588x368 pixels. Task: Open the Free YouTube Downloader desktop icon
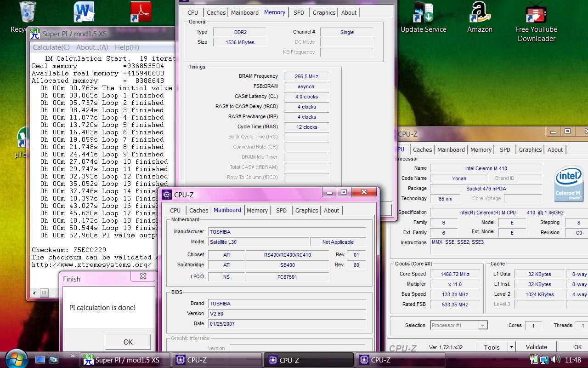click(x=536, y=22)
